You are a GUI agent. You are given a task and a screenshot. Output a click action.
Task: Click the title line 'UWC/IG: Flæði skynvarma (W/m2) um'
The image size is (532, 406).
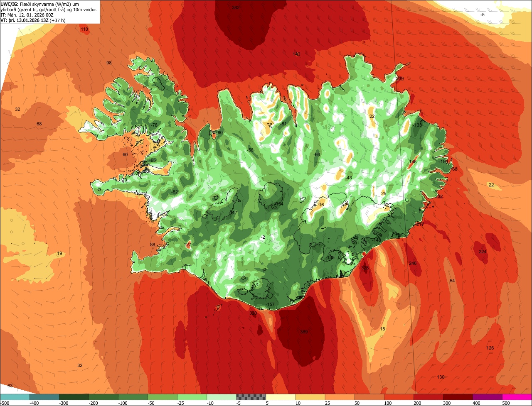click(x=40, y=4)
